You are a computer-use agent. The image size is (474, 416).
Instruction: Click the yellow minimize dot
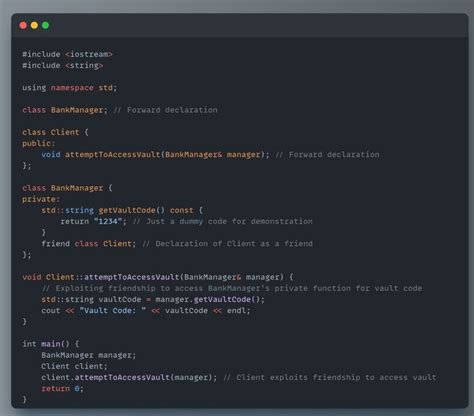(34, 25)
